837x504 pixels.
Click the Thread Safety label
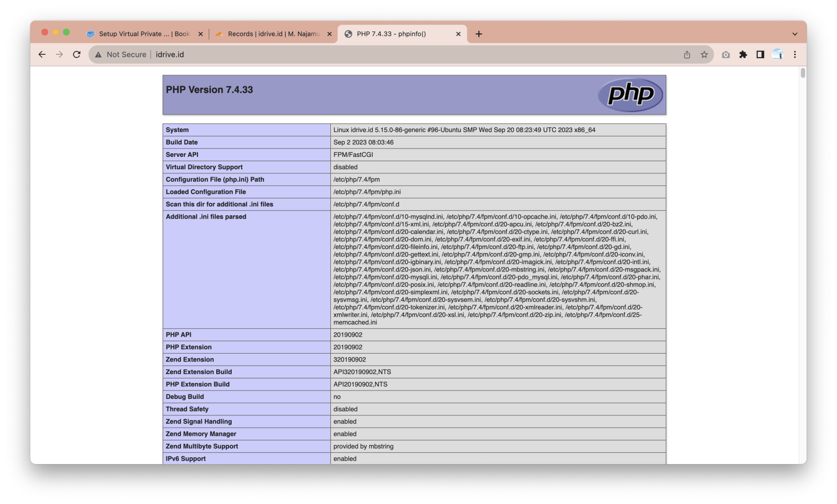tap(187, 410)
